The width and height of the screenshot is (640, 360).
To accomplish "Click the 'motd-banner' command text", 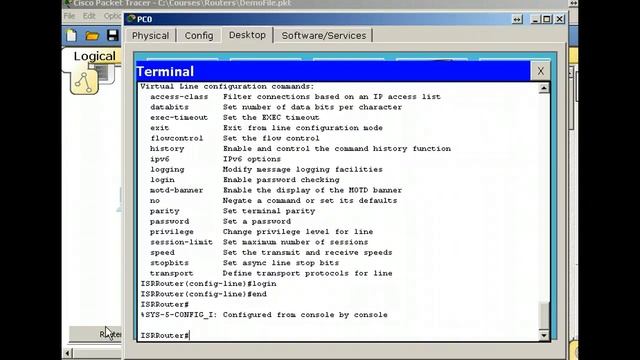I will click(x=176, y=190).
